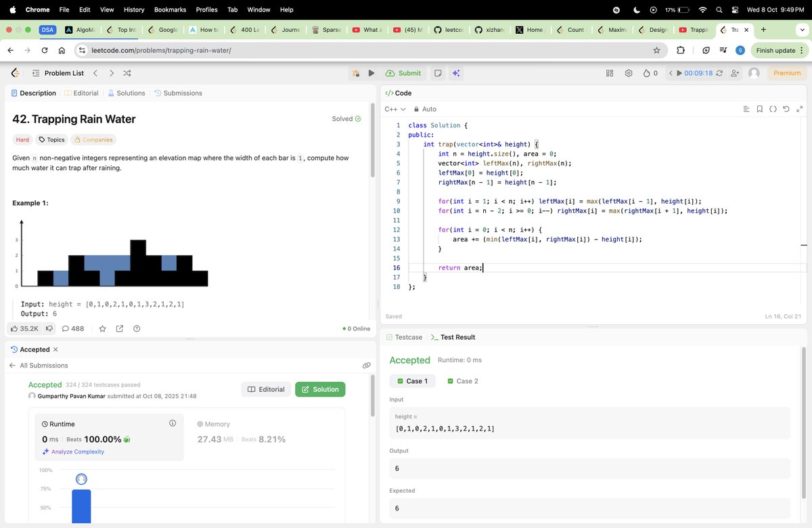Image resolution: width=812 pixels, height=528 pixels.
Task: Click the Topics tag
Action: 51,140
